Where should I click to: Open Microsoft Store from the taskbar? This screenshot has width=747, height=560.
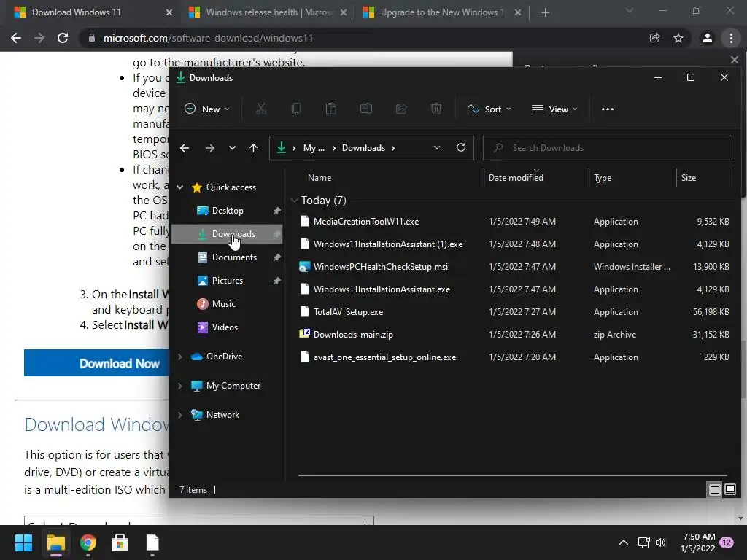click(x=120, y=542)
